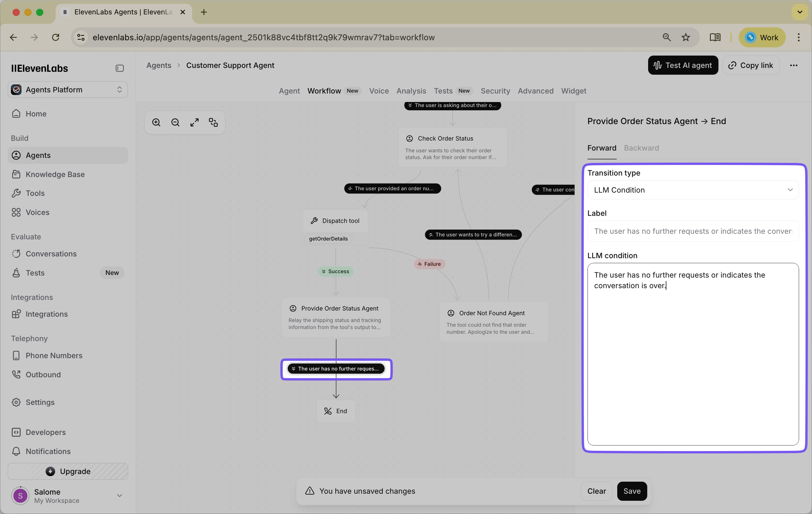Click the zoom out canvas icon
This screenshot has width=812, height=514.
[x=175, y=122]
